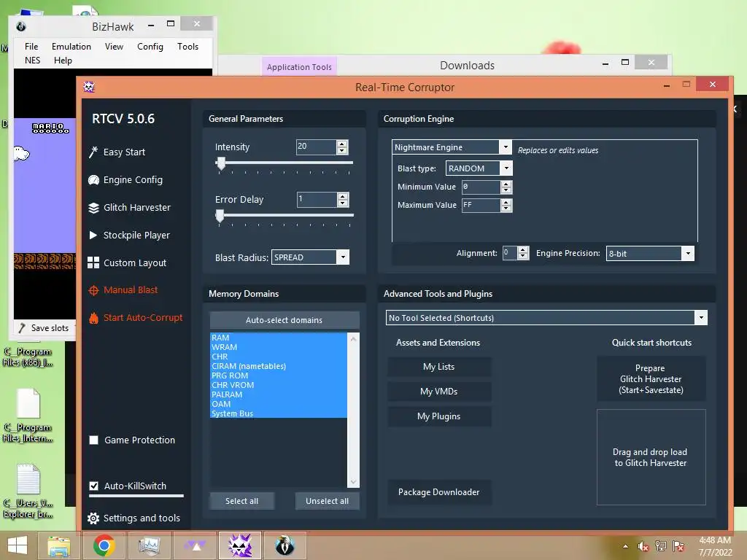Open the View menu in BizHawk
The height and width of the screenshot is (560, 747).
pyautogui.click(x=114, y=47)
